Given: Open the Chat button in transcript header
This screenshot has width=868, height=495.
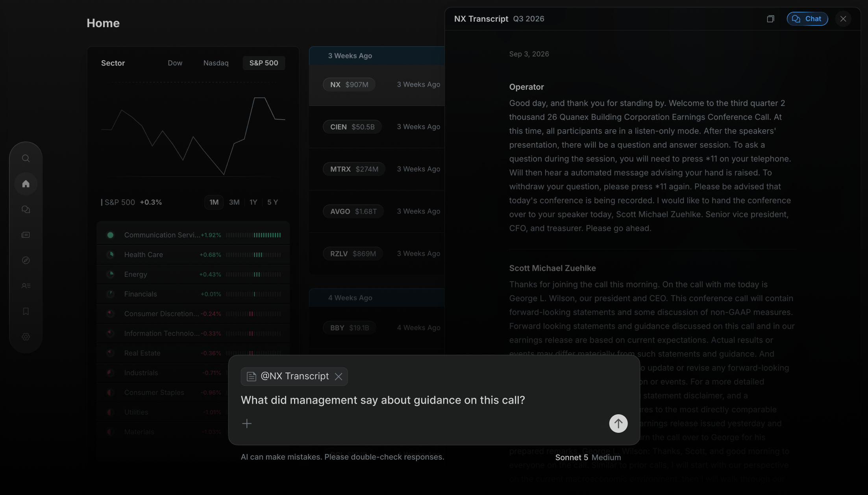Looking at the screenshot, I should coord(807,19).
